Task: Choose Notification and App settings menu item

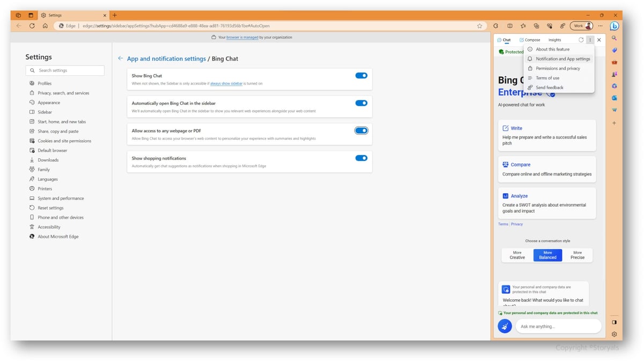Action: (559, 59)
